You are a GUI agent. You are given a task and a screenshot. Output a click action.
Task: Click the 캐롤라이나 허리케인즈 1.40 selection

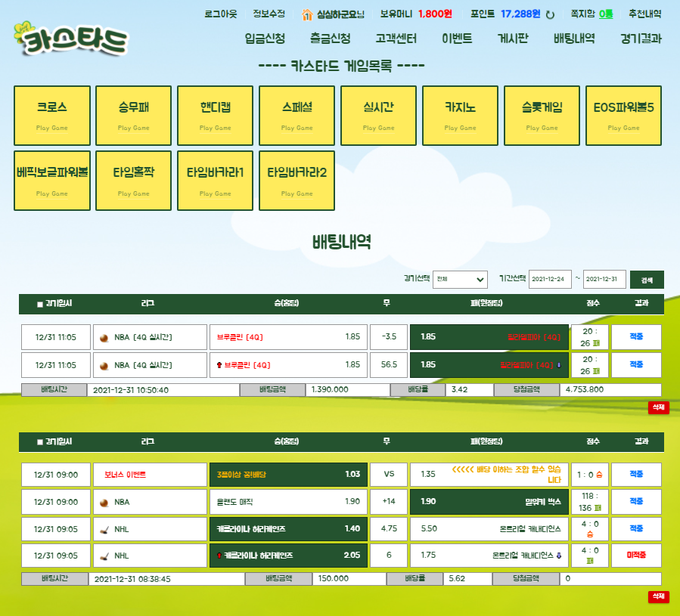288,529
